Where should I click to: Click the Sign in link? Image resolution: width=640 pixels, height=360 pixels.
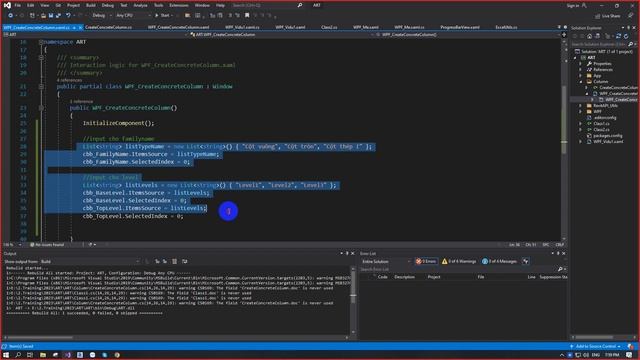pyautogui.click(x=573, y=5)
